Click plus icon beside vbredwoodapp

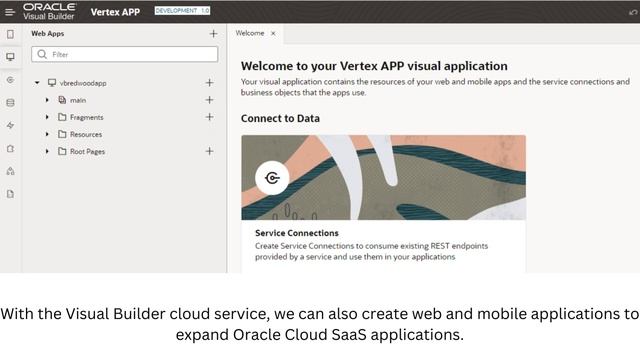click(x=209, y=83)
